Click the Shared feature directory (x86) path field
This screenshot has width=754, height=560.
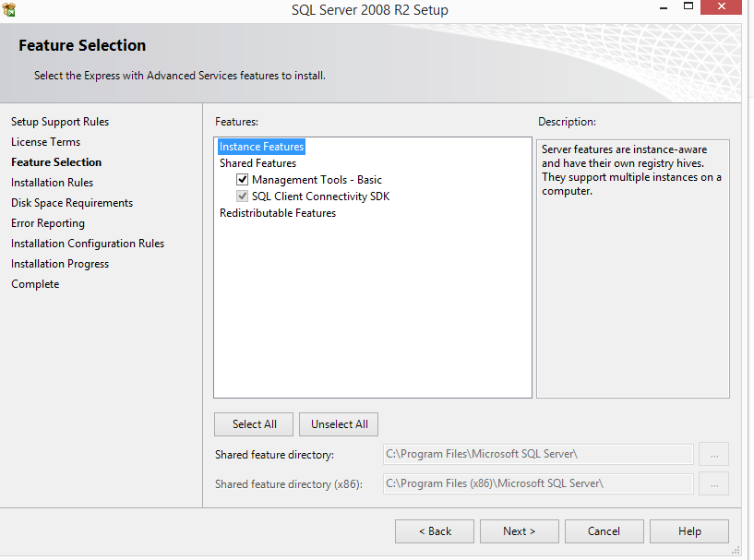coord(538,483)
